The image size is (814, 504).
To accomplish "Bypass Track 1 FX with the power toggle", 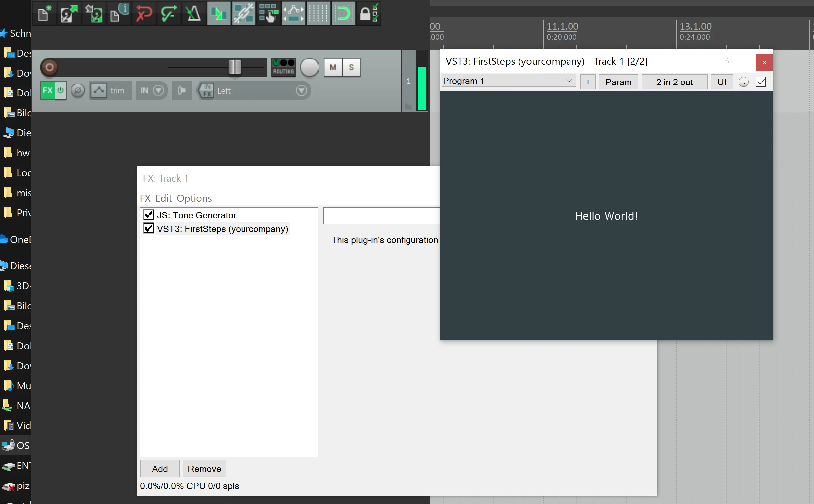I will (61, 91).
